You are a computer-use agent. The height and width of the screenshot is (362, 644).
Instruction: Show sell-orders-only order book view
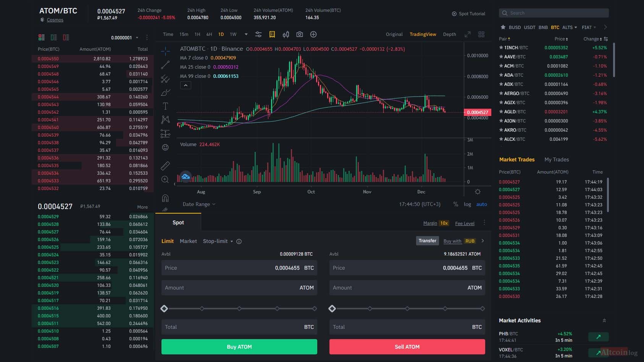66,37
